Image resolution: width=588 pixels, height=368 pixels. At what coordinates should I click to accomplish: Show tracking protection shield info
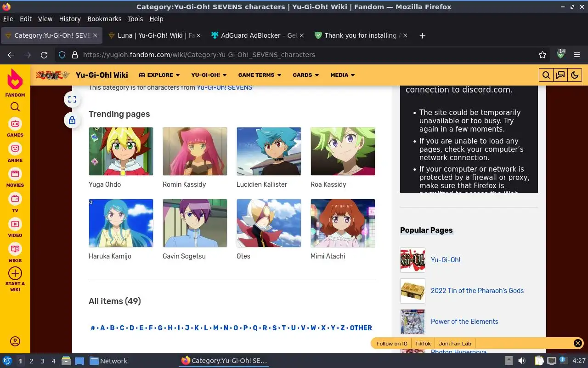[x=62, y=55]
